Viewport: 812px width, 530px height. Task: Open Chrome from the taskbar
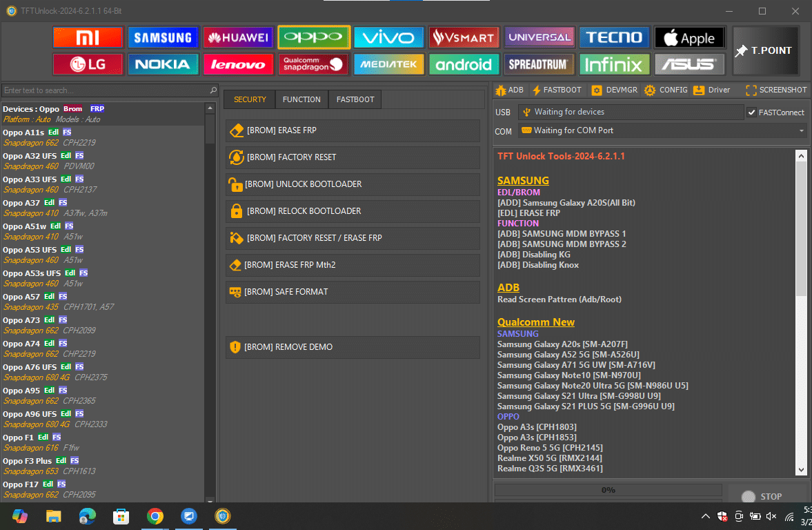[x=155, y=516]
